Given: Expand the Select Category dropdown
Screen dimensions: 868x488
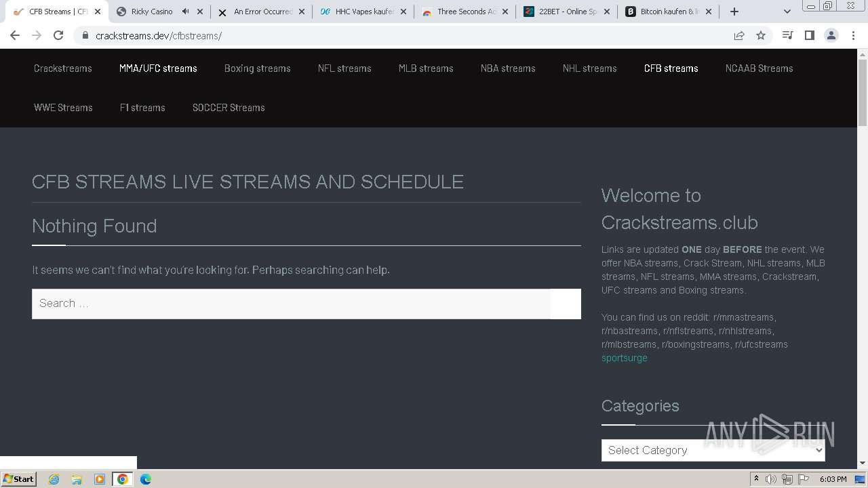Looking at the screenshot, I should click(713, 450).
